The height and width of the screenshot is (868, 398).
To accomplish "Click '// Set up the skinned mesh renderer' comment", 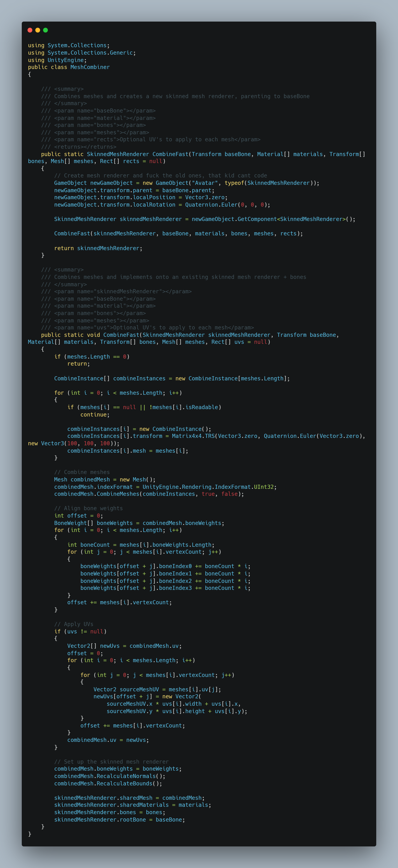I will (112, 761).
